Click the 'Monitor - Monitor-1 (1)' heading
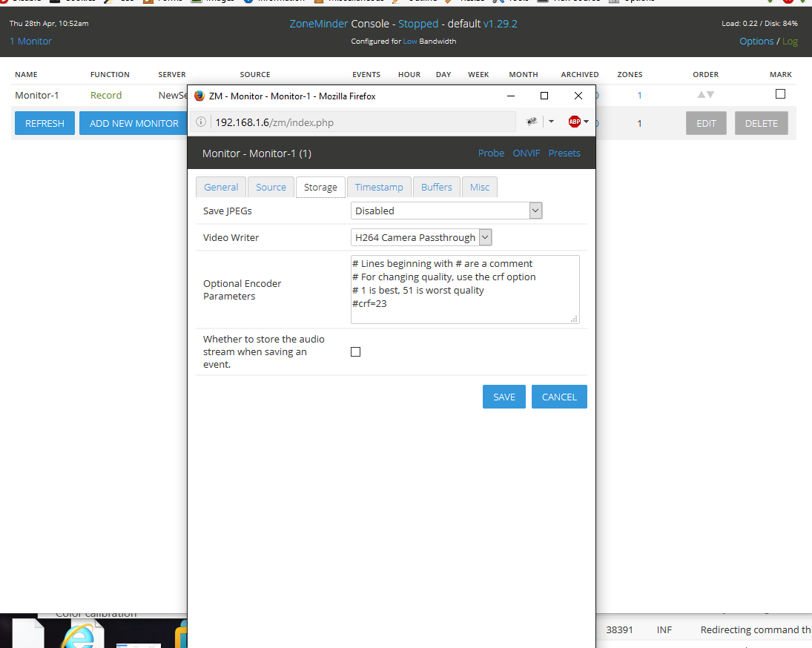This screenshot has height=648, width=812. [x=257, y=153]
